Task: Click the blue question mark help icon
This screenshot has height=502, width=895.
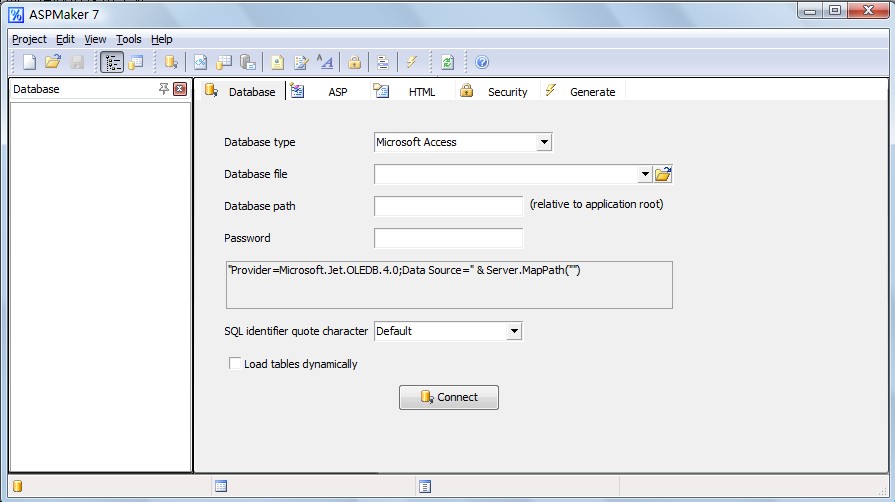Action: 482,62
